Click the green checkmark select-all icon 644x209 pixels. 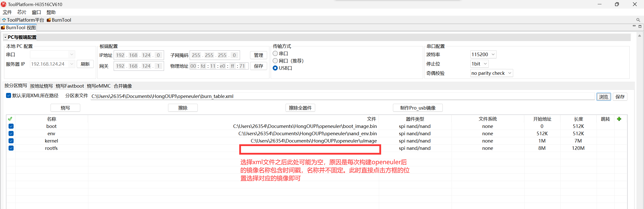click(10, 119)
